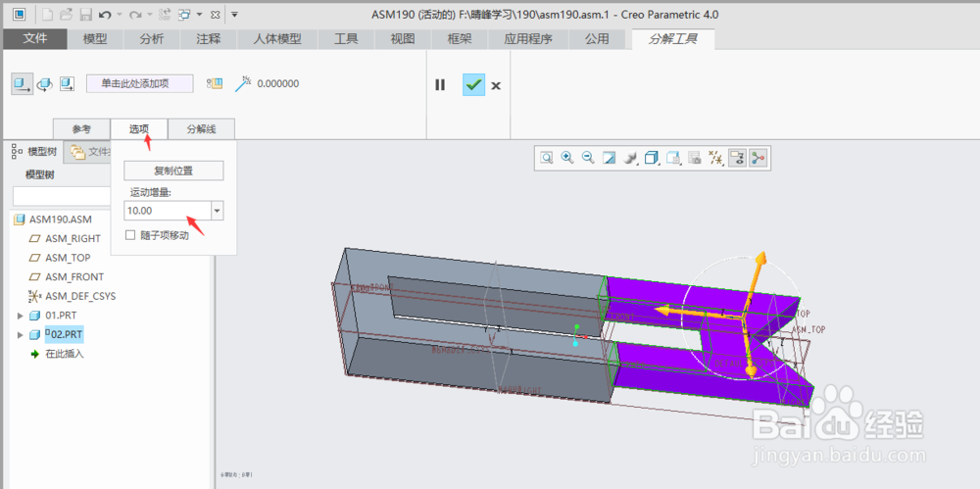Cancel the explode tool with X
This screenshot has width=980, height=489.
click(x=496, y=85)
